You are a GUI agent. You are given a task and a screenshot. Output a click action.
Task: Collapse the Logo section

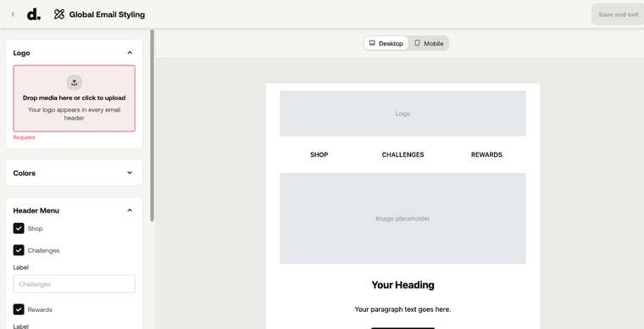coord(130,53)
